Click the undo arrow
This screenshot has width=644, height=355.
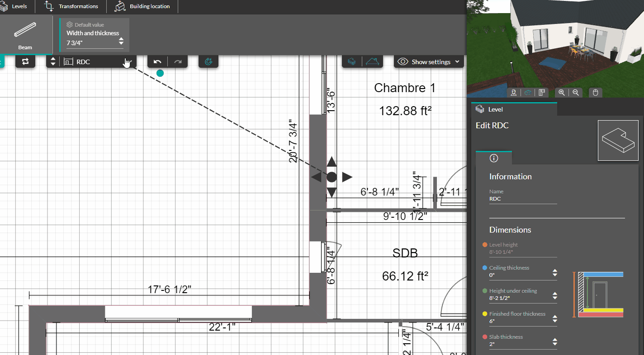157,61
